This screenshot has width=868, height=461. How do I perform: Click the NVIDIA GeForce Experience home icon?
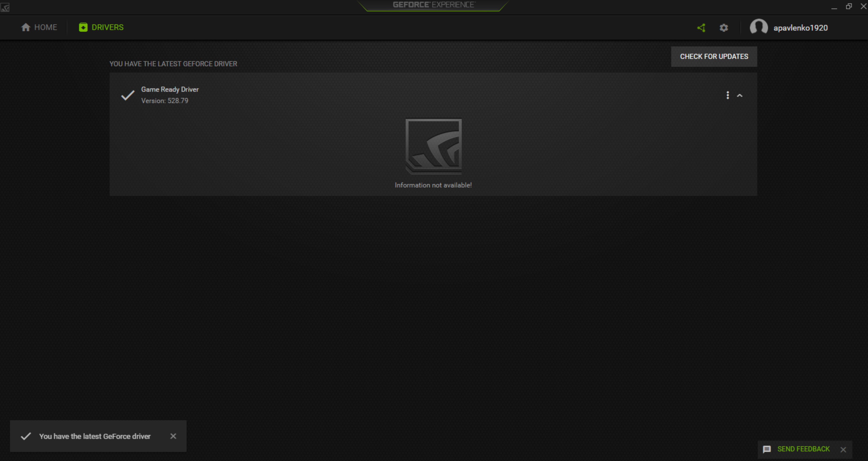pyautogui.click(x=26, y=27)
